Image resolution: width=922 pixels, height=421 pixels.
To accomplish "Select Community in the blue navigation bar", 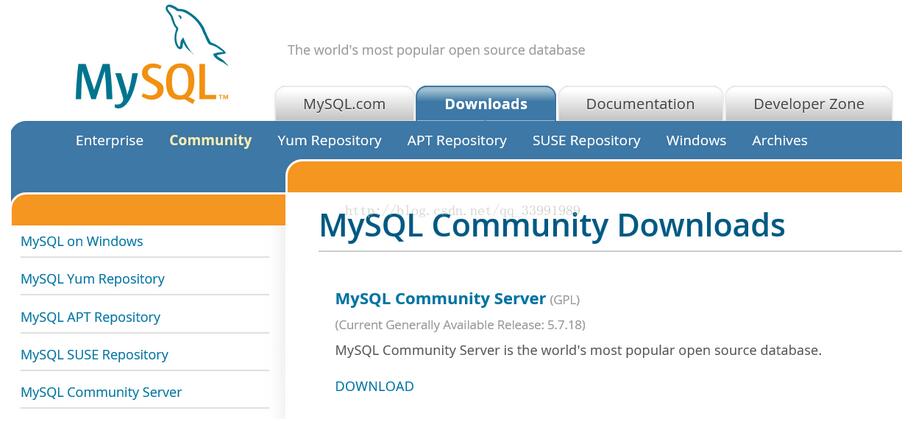I will coord(211,141).
